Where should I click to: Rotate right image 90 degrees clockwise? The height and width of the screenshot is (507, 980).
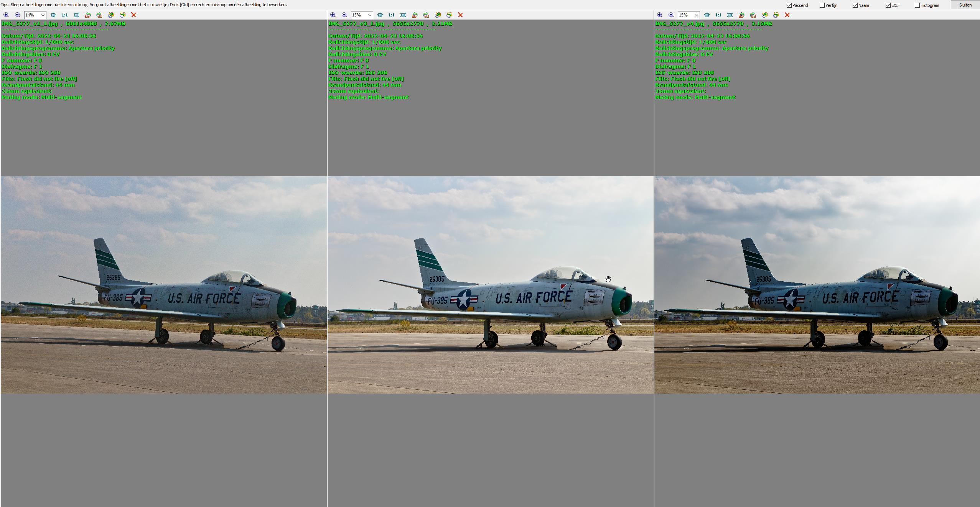click(753, 15)
